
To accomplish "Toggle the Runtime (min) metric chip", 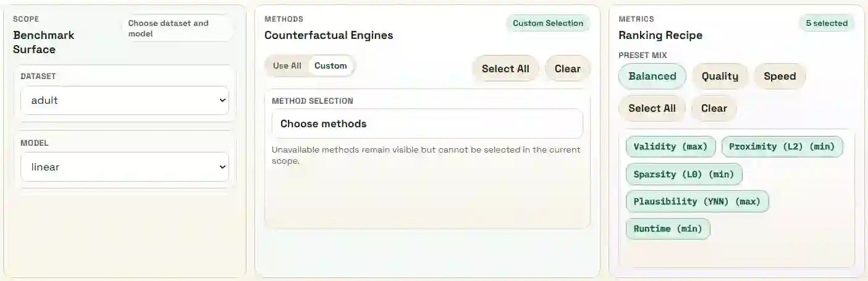I will click(x=668, y=229).
